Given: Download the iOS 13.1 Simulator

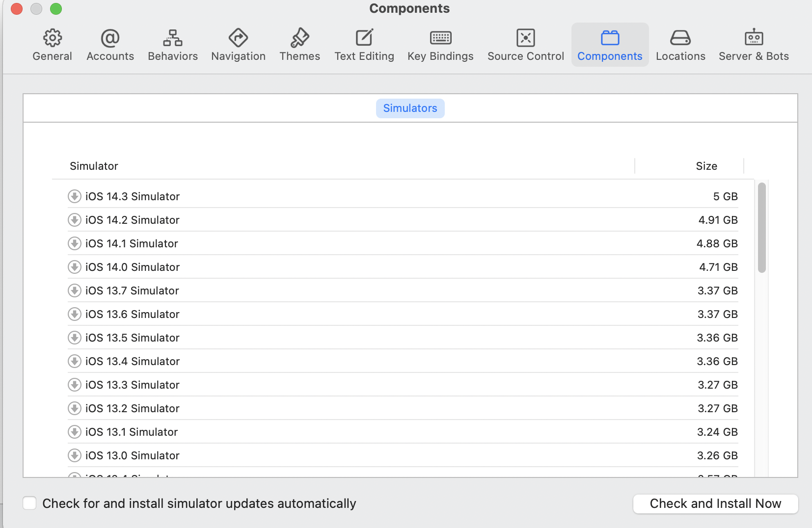Looking at the screenshot, I should click(x=74, y=432).
